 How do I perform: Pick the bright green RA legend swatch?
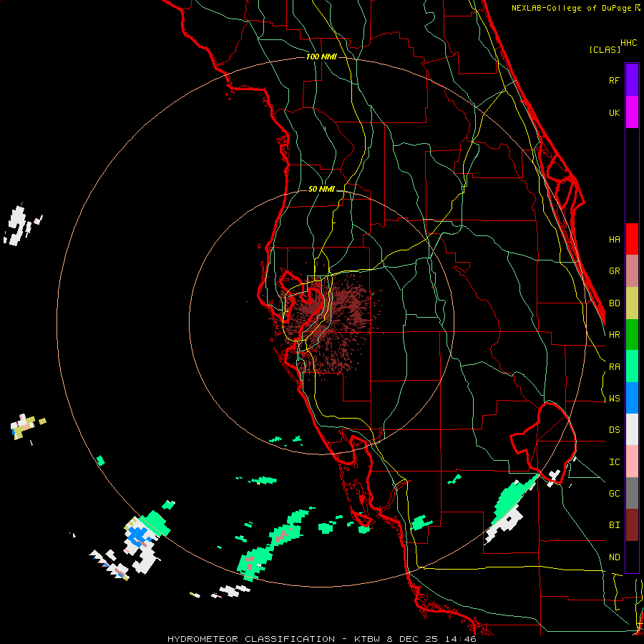[x=632, y=366]
